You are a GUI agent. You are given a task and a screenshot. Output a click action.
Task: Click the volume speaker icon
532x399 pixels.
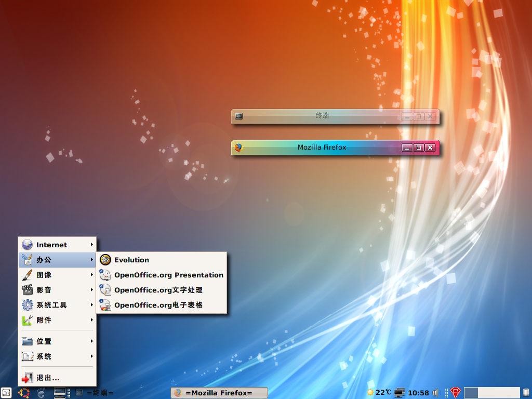click(x=436, y=393)
